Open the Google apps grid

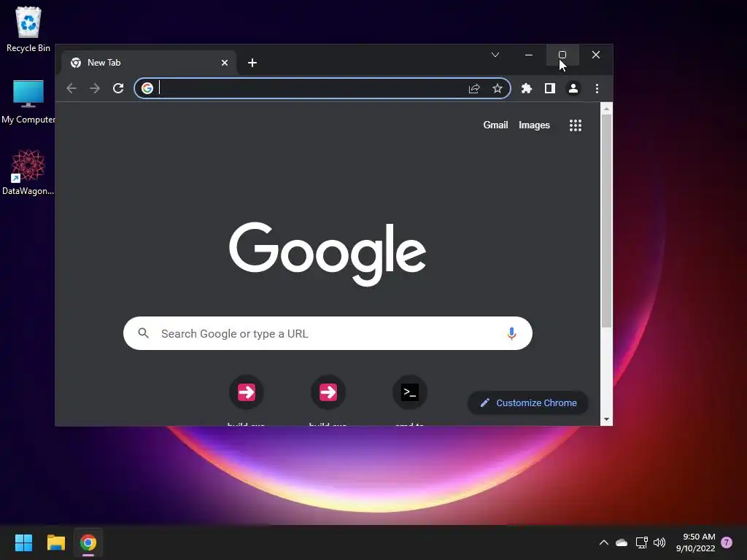click(576, 125)
